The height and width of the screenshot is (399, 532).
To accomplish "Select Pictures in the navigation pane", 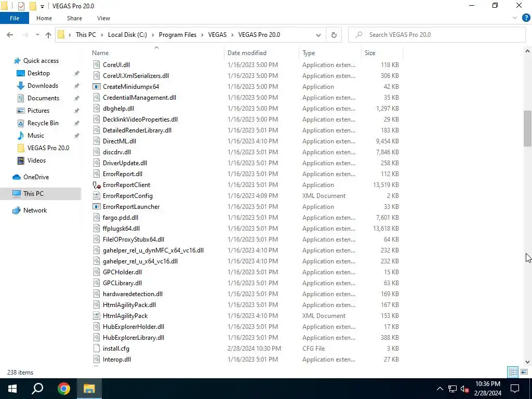I will 38,111.
